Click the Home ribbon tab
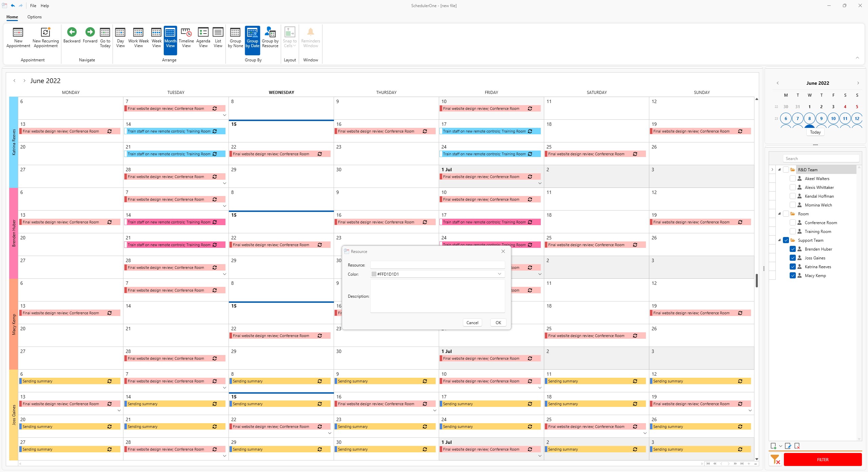Image resolution: width=868 pixels, height=472 pixels. tap(12, 16)
